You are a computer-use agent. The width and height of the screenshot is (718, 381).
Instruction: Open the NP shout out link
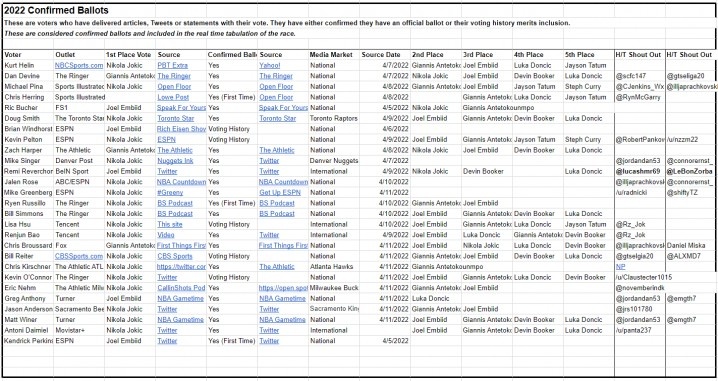coord(620,267)
